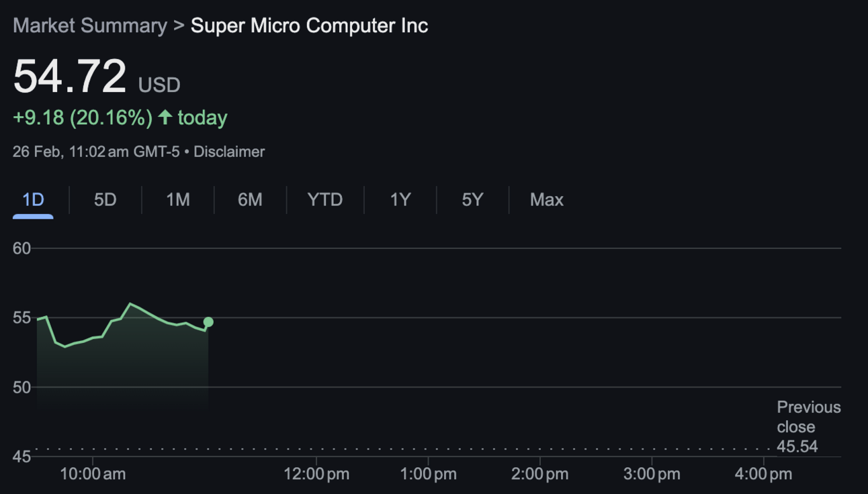Open the Market Summary breadcrumb link
The height and width of the screenshot is (494, 868).
click(90, 26)
